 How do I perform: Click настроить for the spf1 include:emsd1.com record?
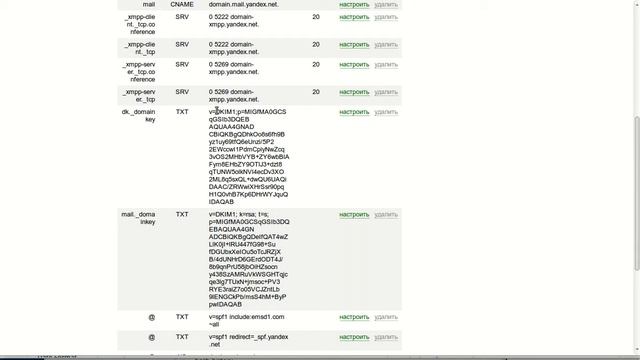click(x=354, y=317)
